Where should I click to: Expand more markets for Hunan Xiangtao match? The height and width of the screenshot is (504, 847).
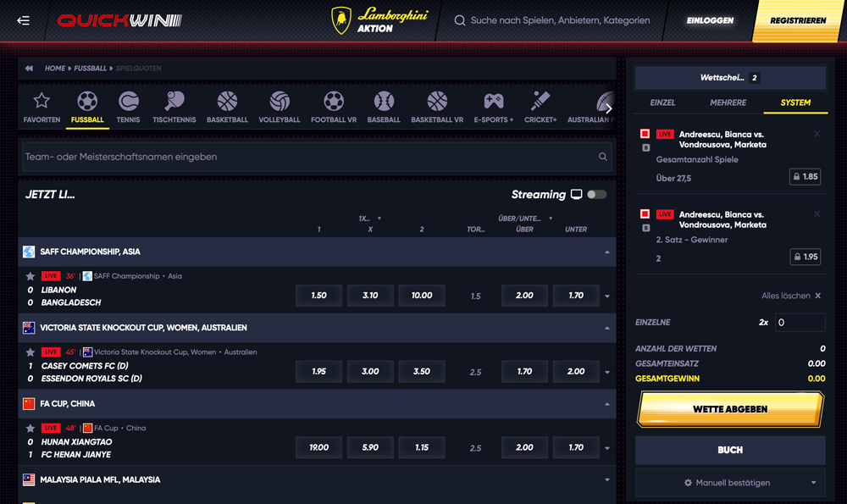tap(607, 448)
